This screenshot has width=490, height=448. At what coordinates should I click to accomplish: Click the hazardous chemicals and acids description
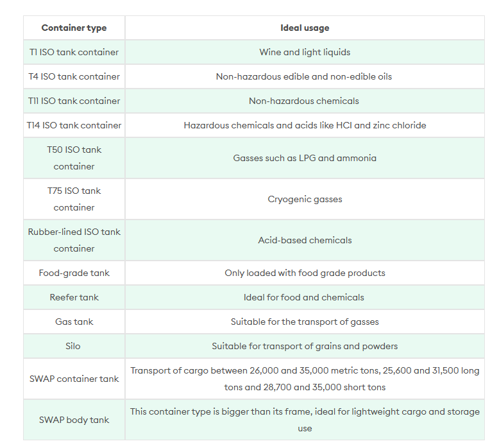tap(305, 125)
